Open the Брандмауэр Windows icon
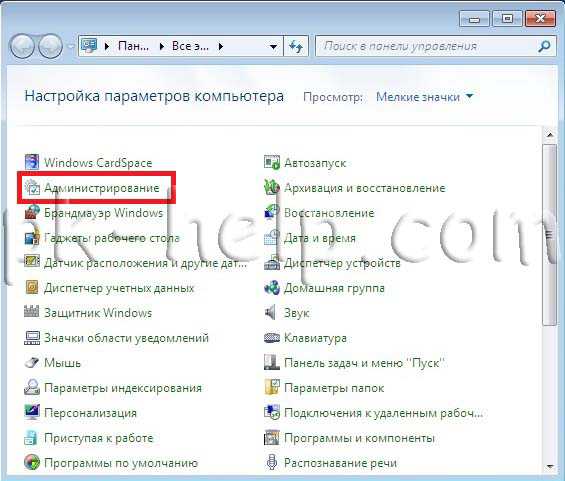The image size is (565, 481). (x=32, y=212)
